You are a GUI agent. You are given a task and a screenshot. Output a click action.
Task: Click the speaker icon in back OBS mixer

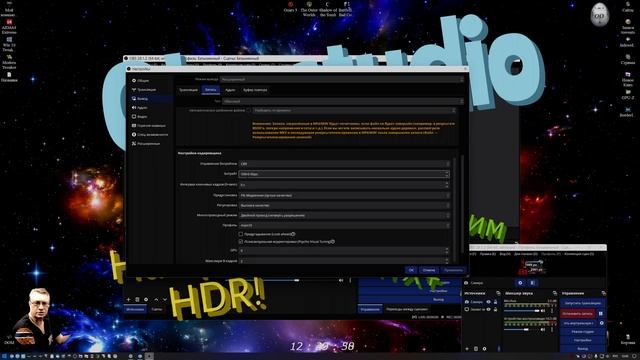tap(341, 280)
